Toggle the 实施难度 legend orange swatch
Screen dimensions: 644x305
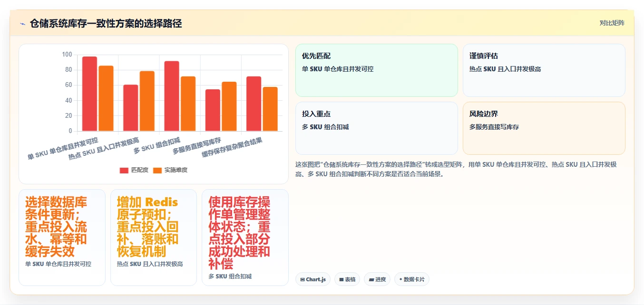click(157, 170)
